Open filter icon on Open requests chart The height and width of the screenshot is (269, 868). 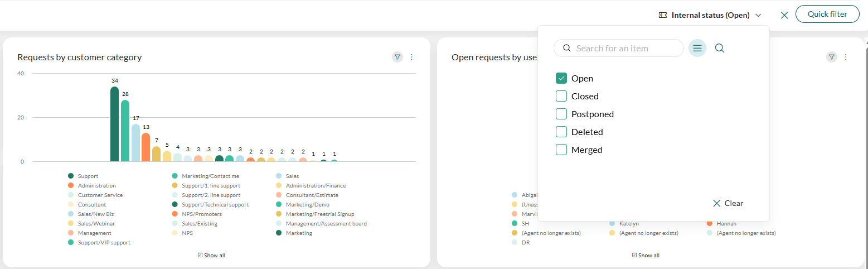coord(832,57)
